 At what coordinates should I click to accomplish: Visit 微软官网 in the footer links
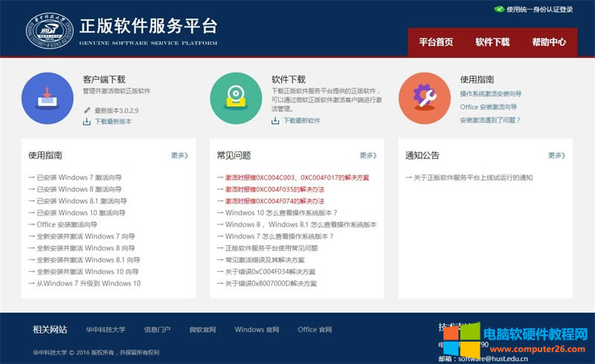pyautogui.click(x=202, y=330)
